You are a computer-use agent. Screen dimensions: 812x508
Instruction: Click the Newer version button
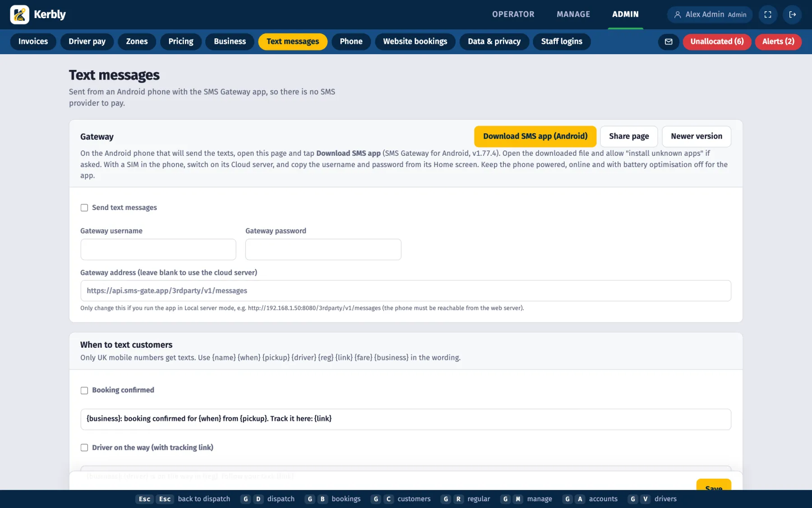click(696, 136)
